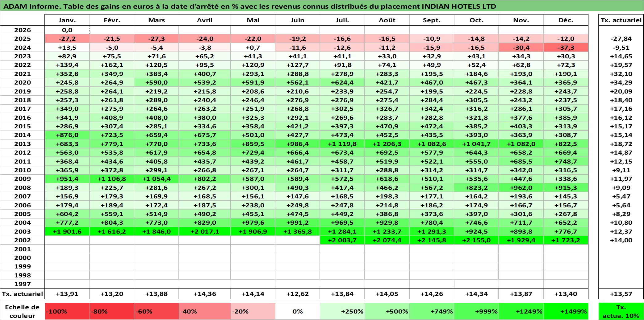Viewport: 644px width, 320px height.
Task: Click the -37,3 cell in row 2024
Action: (566, 48)
